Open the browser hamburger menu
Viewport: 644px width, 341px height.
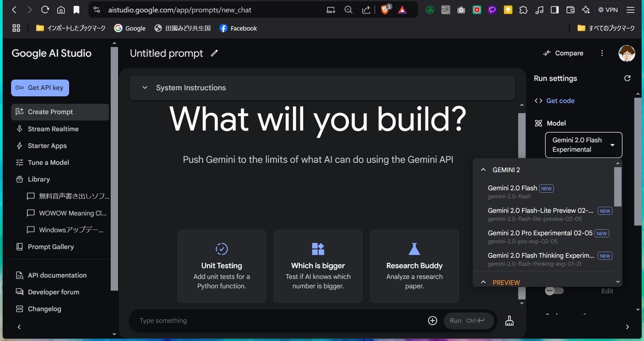[631, 10]
